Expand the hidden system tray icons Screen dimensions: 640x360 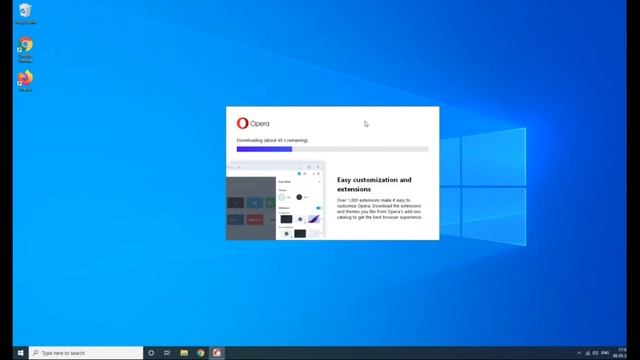(579, 353)
